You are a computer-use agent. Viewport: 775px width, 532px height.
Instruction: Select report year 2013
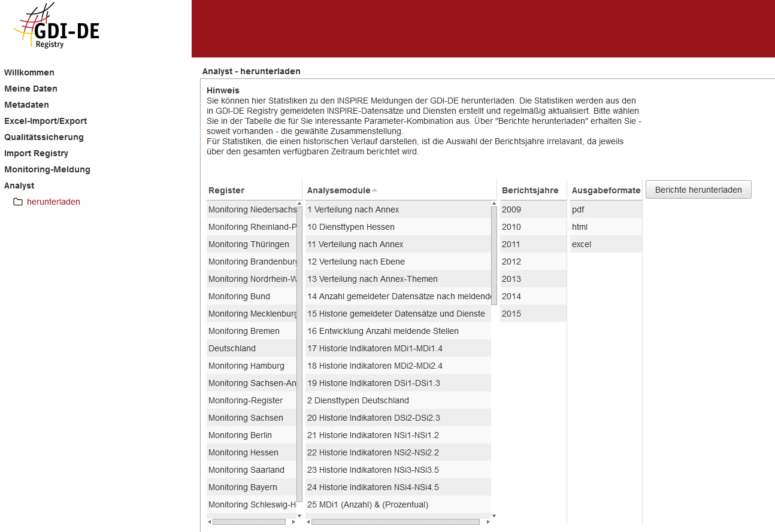(511, 279)
